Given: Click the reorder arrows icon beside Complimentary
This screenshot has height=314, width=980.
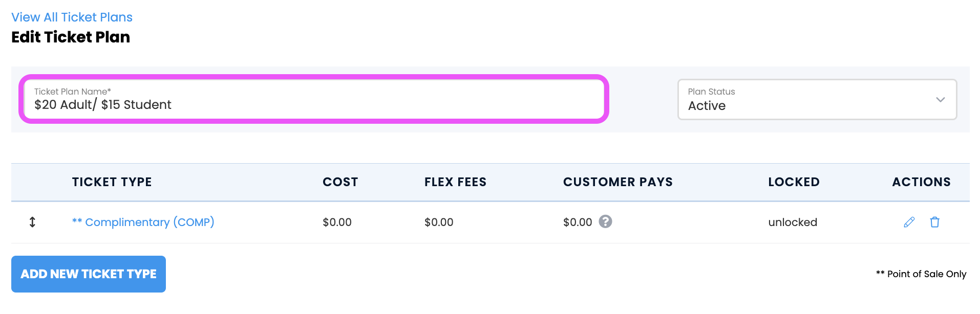Looking at the screenshot, I should coord(32,222).
